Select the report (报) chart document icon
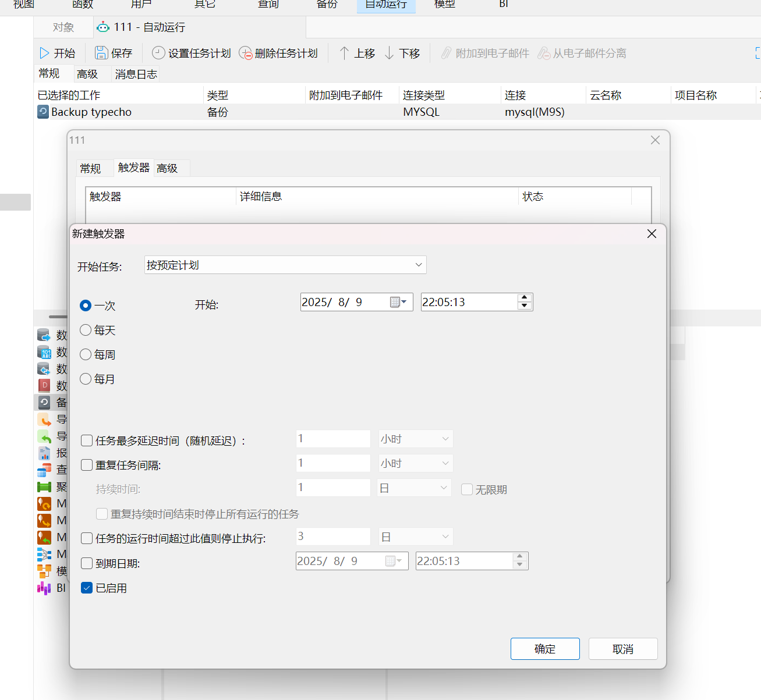The width and height of the screenshot is (761, 700). pos(44,453)
